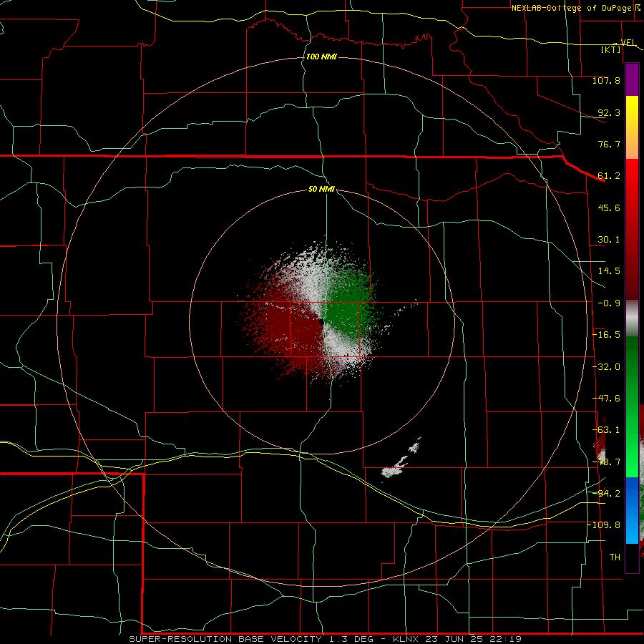The width and height of the screenshot is (644, 644).
Task: Click the gray near-zero segment of the color bar
Action: pyautogui.click(x=632, y=318)
